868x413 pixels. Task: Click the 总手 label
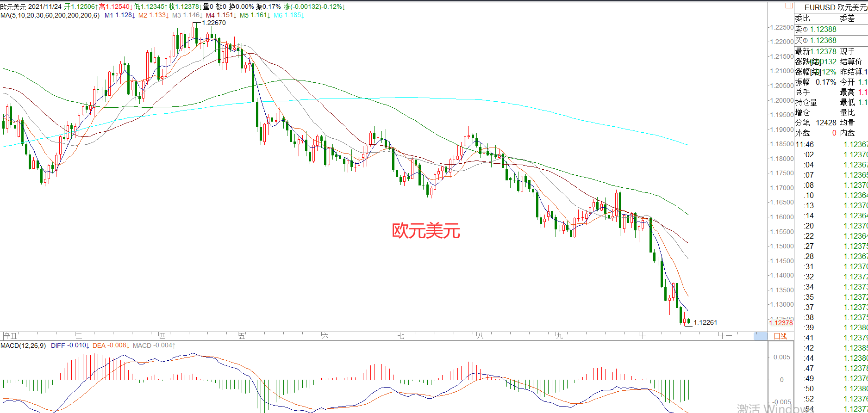[803, 92]
